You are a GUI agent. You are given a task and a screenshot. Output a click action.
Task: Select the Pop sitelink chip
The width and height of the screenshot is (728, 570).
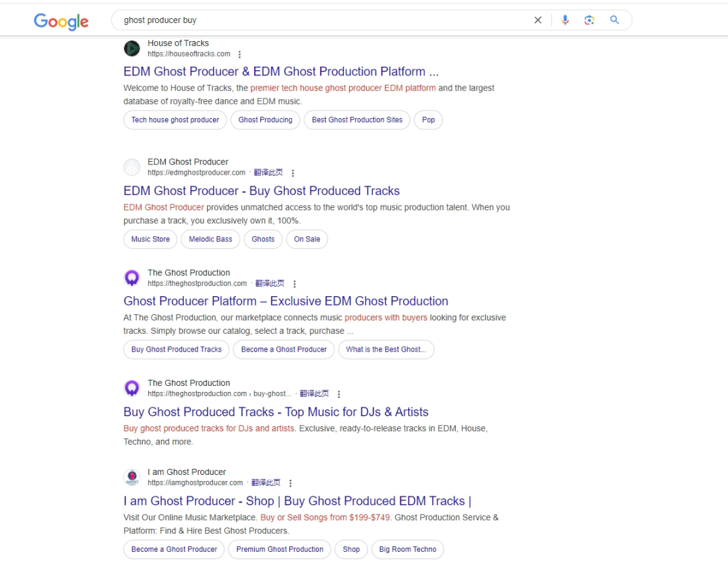coord(428,120)
